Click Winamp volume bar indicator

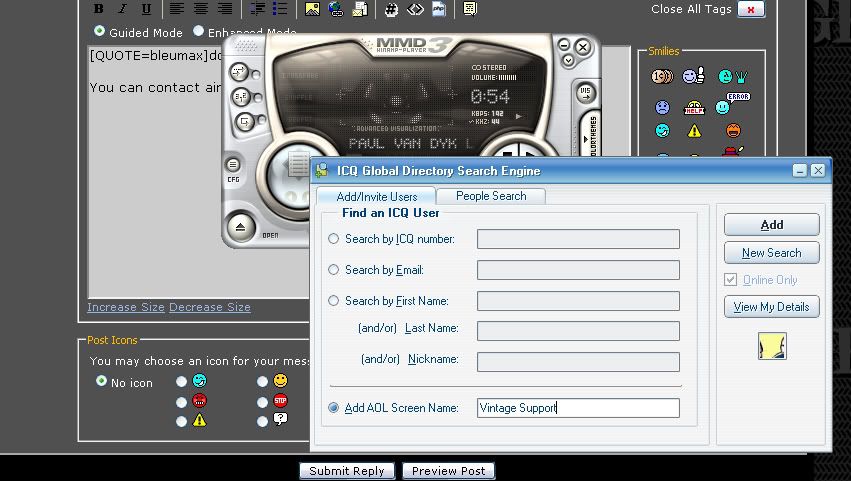(x=507, y=78)
